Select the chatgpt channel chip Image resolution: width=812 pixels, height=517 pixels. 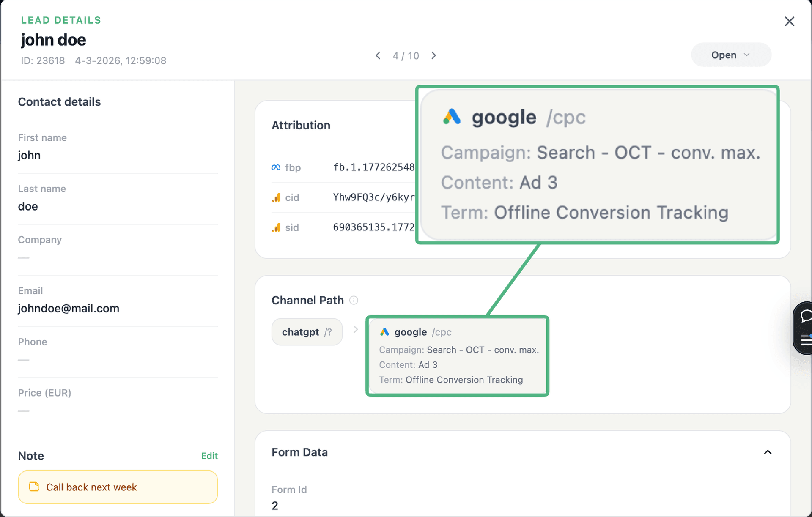coord(307,332)
